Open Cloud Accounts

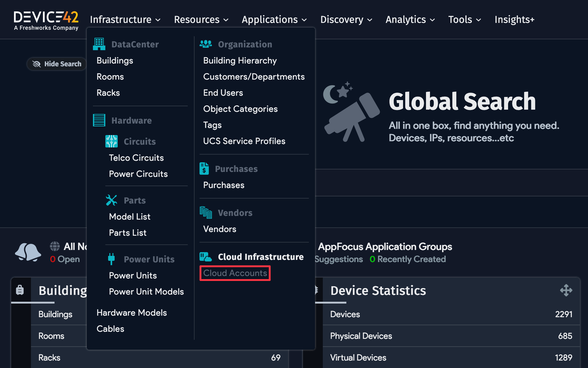coord(235,273)
